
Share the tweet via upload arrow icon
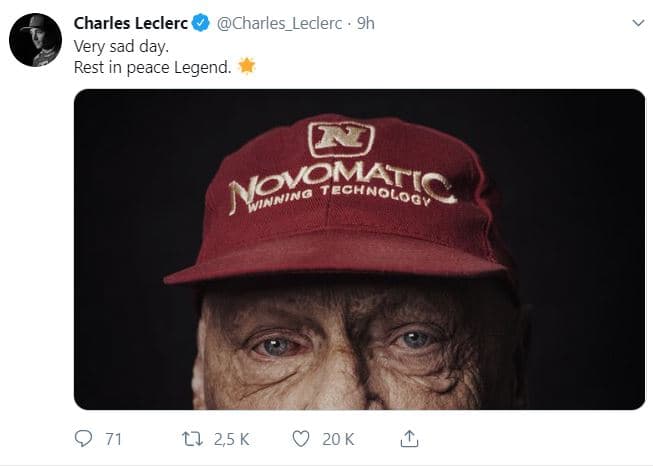[408, 438]
